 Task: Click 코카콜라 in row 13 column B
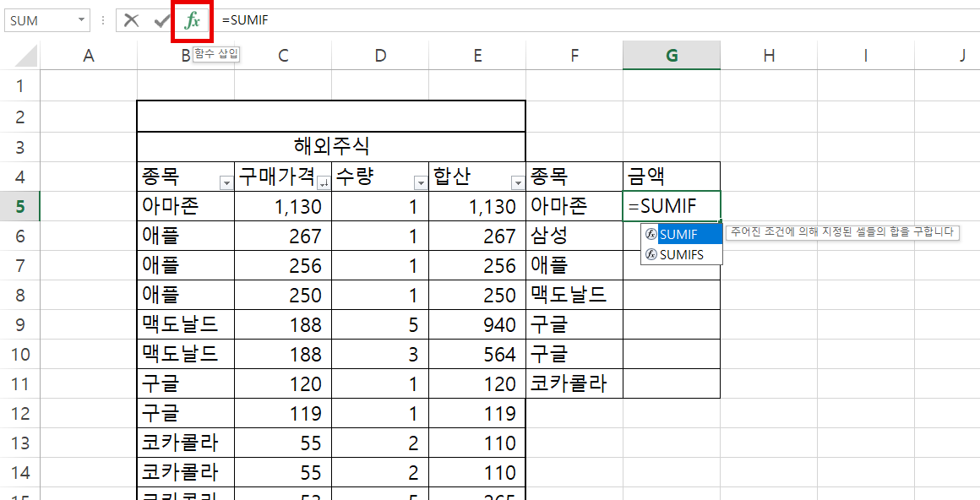(186, 443)
